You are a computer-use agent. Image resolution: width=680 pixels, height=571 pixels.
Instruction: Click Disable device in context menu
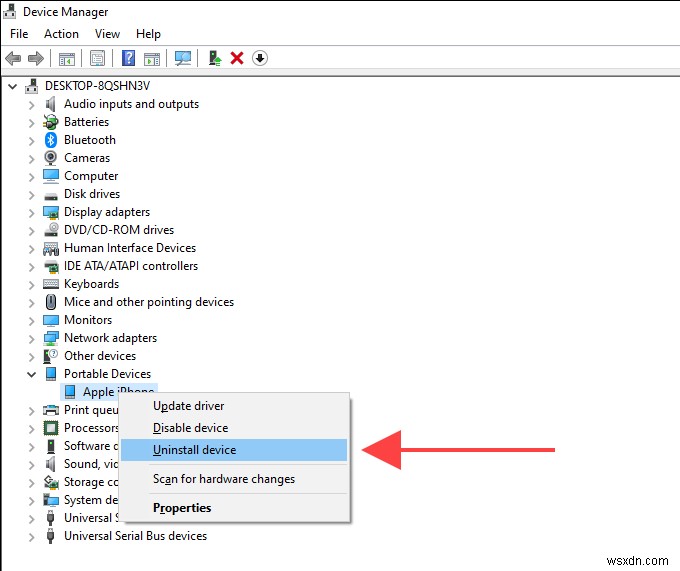coord(190,428)
